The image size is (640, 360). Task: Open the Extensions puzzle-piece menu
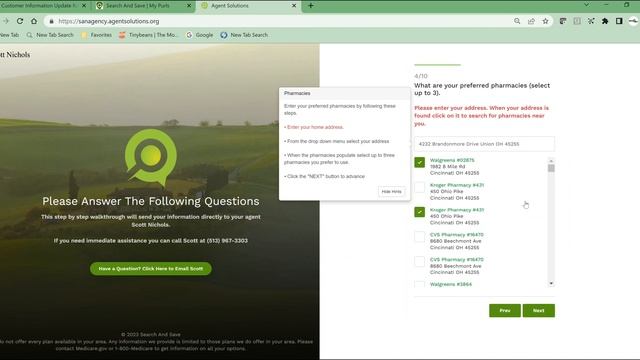[x=605, y=21]
